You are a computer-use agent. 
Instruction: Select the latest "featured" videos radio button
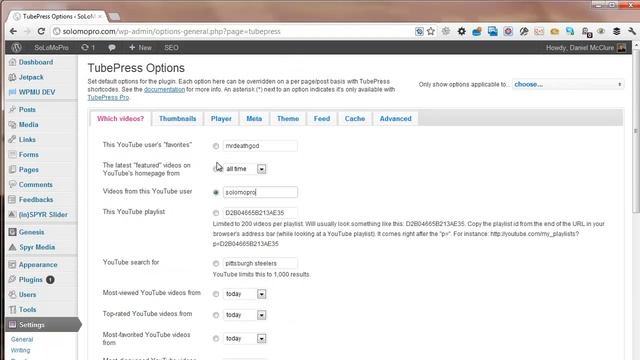(216, 169)
